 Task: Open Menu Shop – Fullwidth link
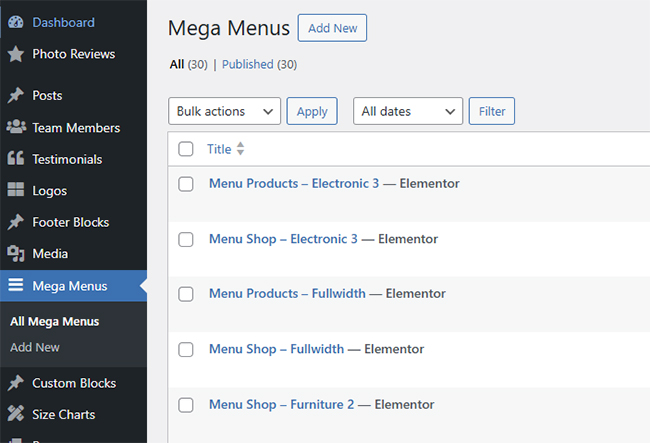(276, 349)
